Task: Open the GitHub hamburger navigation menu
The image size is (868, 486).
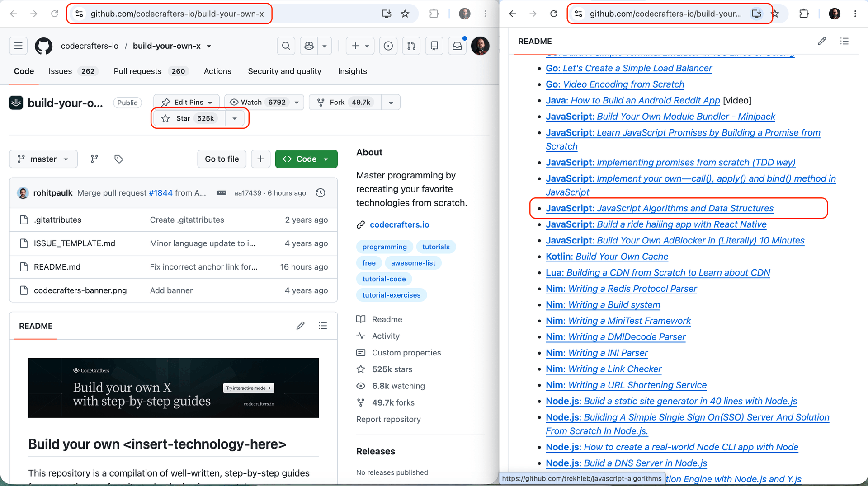Action: pyautogui.click(x=19, y=46)
